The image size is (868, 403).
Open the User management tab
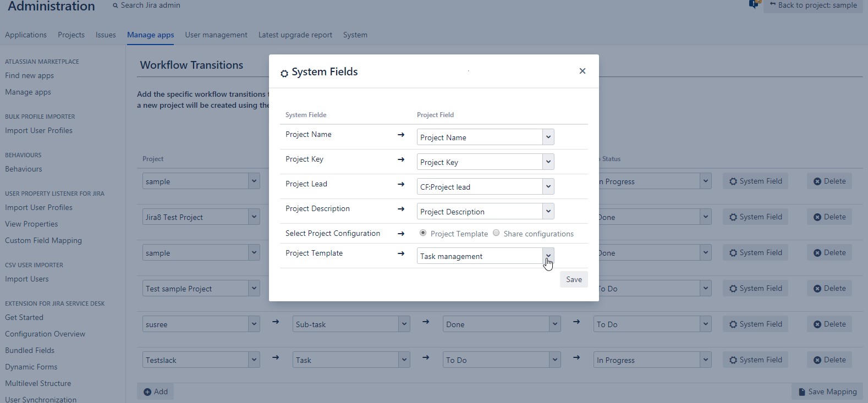(x=216, y=35)
